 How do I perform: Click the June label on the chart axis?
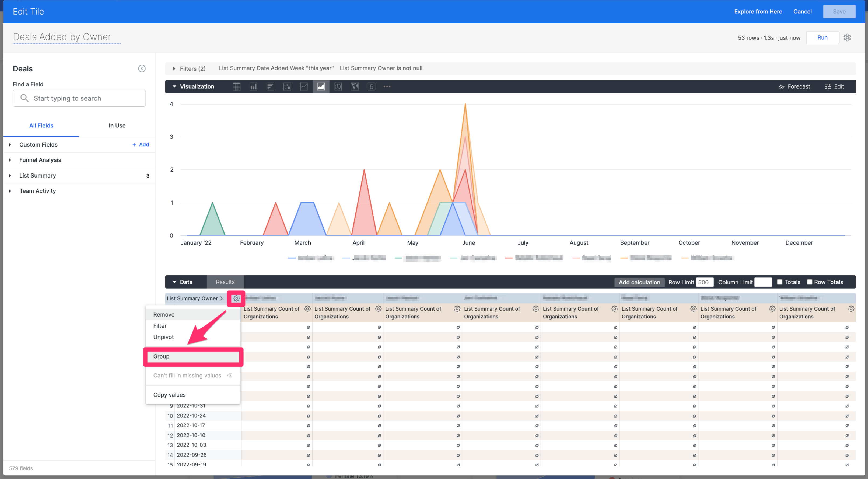468,243
